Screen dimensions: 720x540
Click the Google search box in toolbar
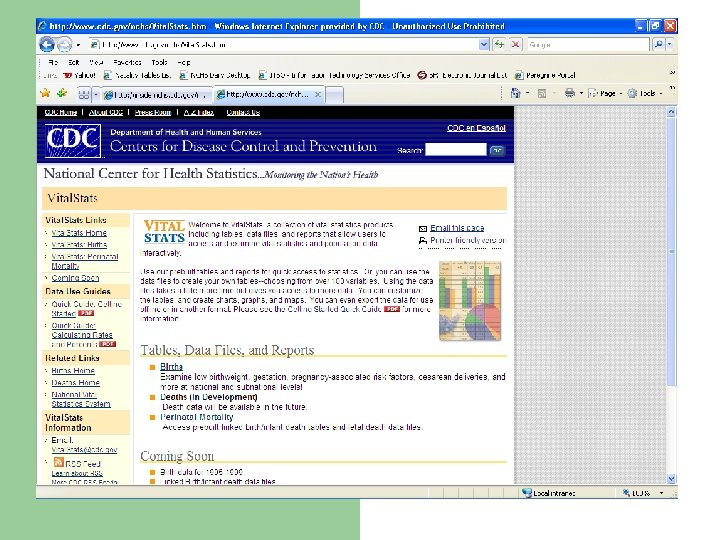tap(588, 45)
